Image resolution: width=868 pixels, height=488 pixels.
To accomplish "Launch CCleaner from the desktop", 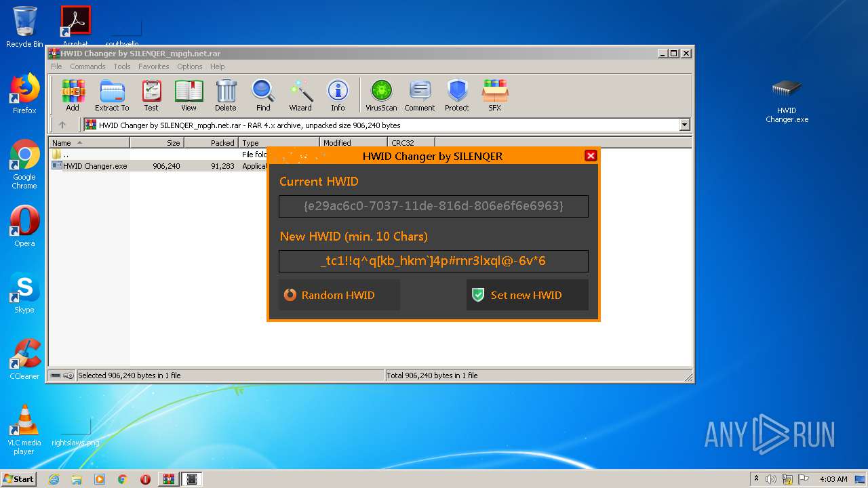I will 24,359.
